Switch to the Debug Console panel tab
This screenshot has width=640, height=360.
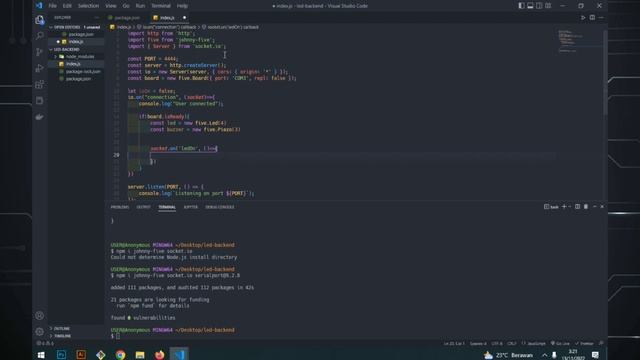(x=220, y=207)
